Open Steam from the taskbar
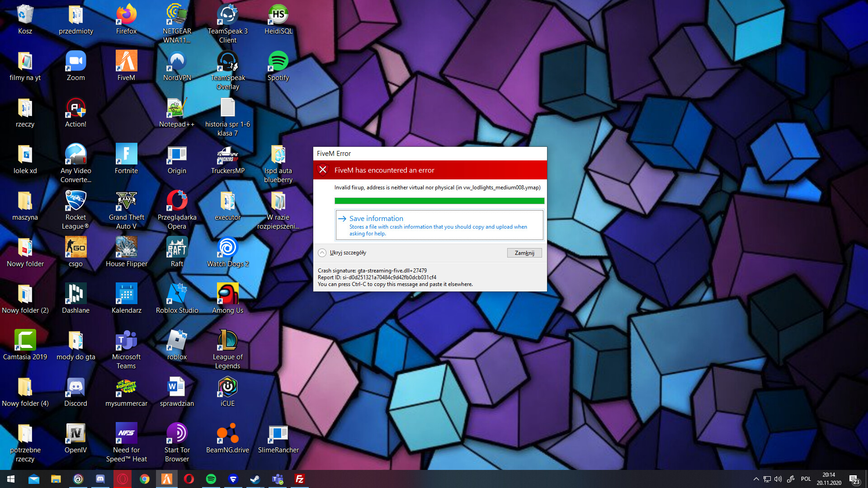 [x=255, y=479]
